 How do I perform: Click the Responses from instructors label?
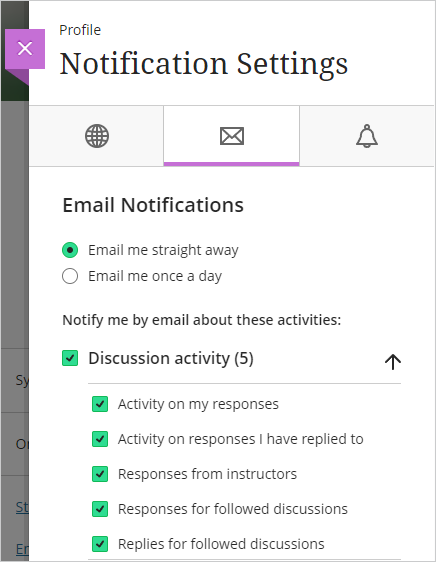tap(207, 474)
